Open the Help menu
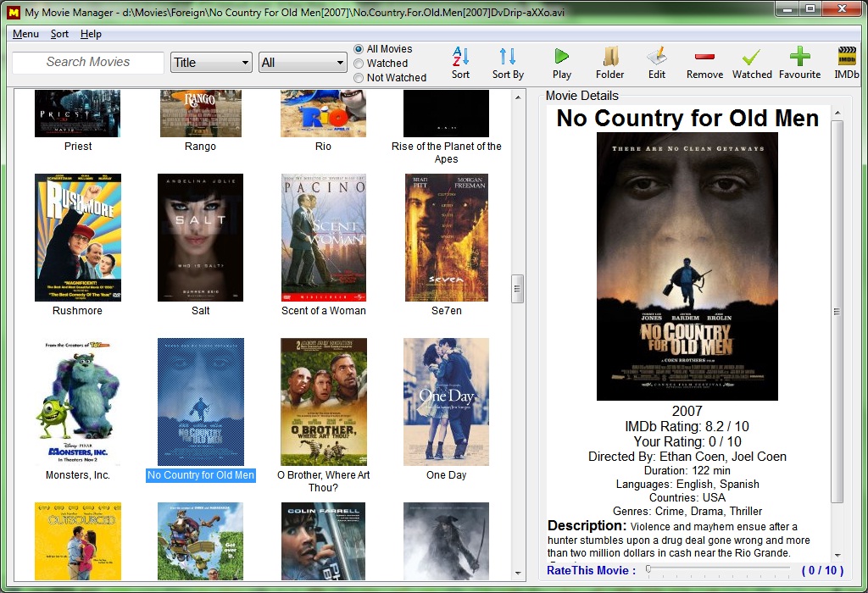Screen dimensions: 868x593 [x=91, y=34]
